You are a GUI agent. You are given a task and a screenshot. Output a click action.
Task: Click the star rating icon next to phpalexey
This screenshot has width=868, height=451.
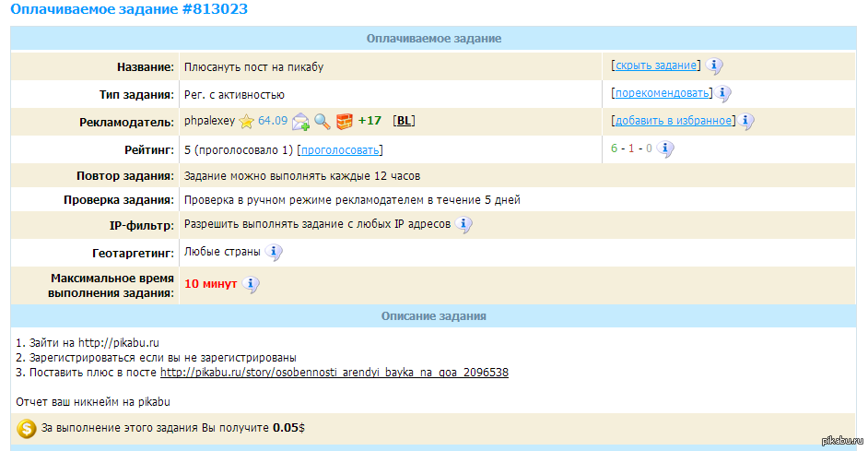246,121
